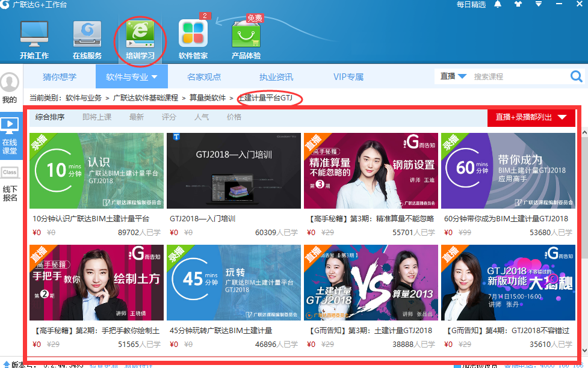Viewport: 588px width, 368px height.
Task: Click title 【高手秘籍】第2期：手把手教你绘制土
Action: (96, 331)
